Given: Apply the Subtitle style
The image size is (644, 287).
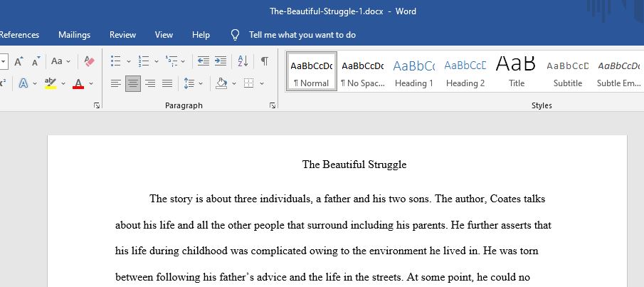Looking at the screenshot, I should (568, 71).
